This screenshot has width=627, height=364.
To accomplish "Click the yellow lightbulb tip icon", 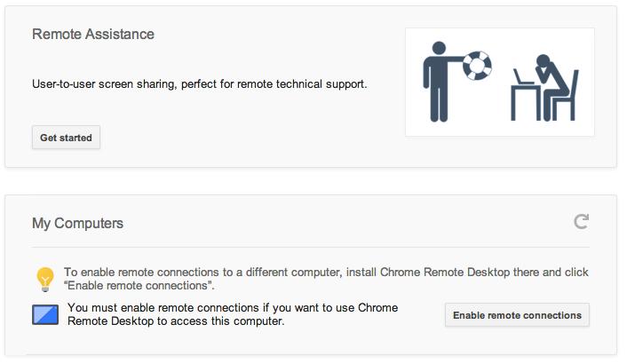I will [45, 279].
